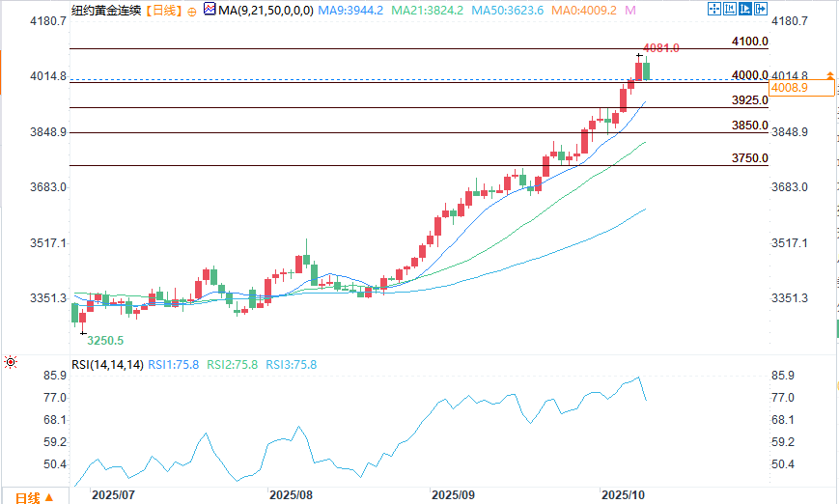839x504 pixels.
Task: Select the MA0:4009.2 legend value
Action: (584, 11)
